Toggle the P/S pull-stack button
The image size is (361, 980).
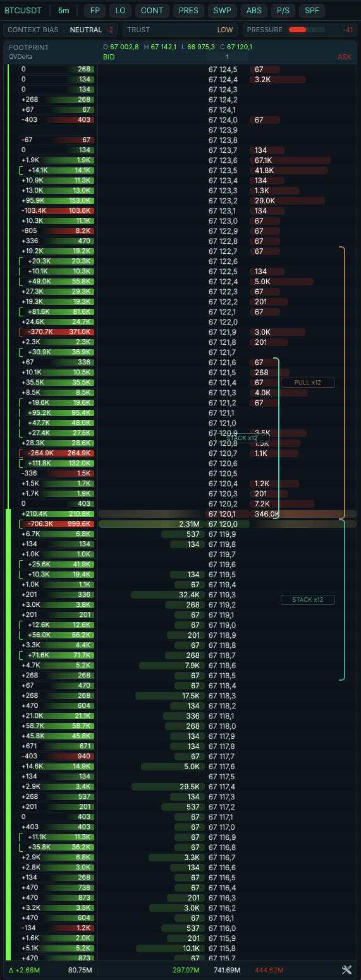pos(283,10)
